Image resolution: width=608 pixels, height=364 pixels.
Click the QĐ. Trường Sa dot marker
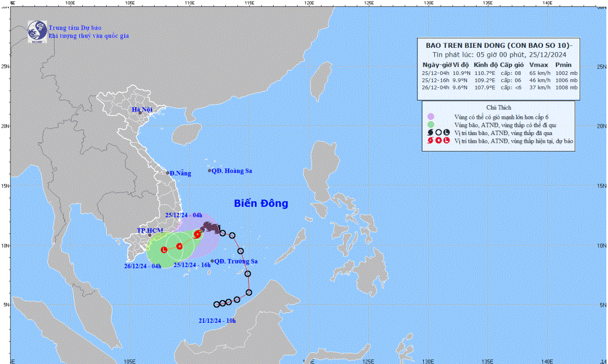tap(212, 261)
